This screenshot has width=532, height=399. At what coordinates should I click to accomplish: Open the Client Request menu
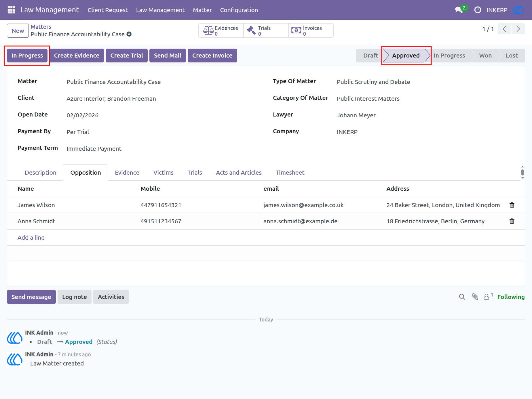point(108,10)
